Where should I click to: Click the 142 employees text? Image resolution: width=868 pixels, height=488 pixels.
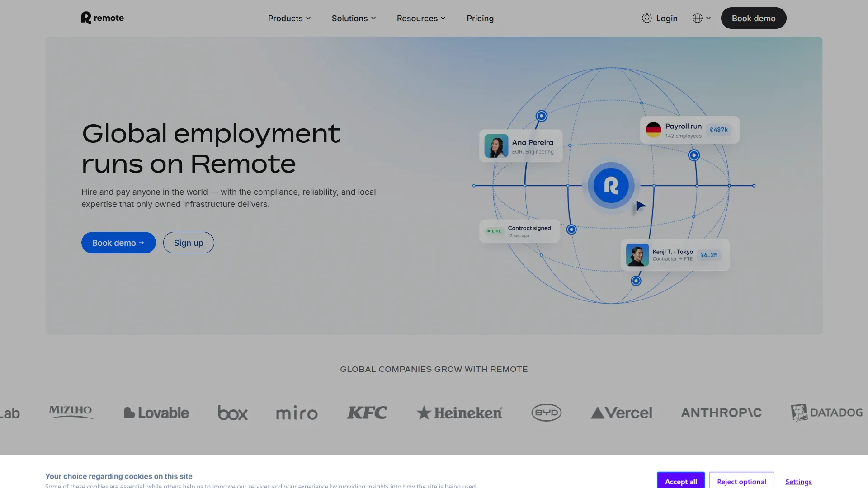click(684, 136)
